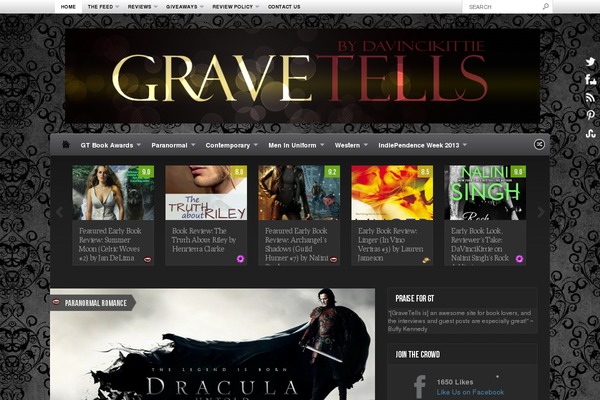Click the home icon in category bar
Viewport: 600px width, 400px height.
point(66,145)
